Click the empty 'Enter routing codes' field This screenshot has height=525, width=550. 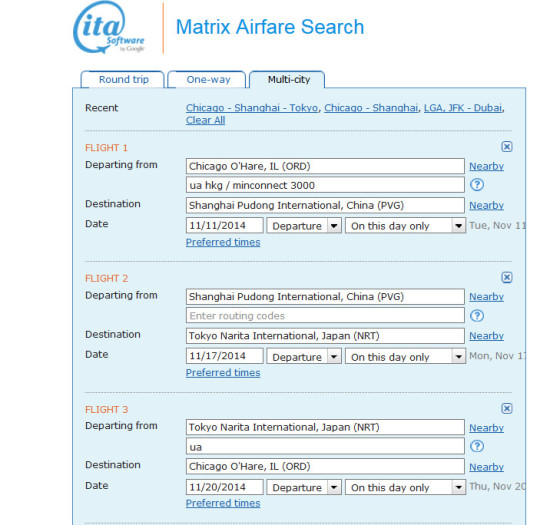coord(325,316)
